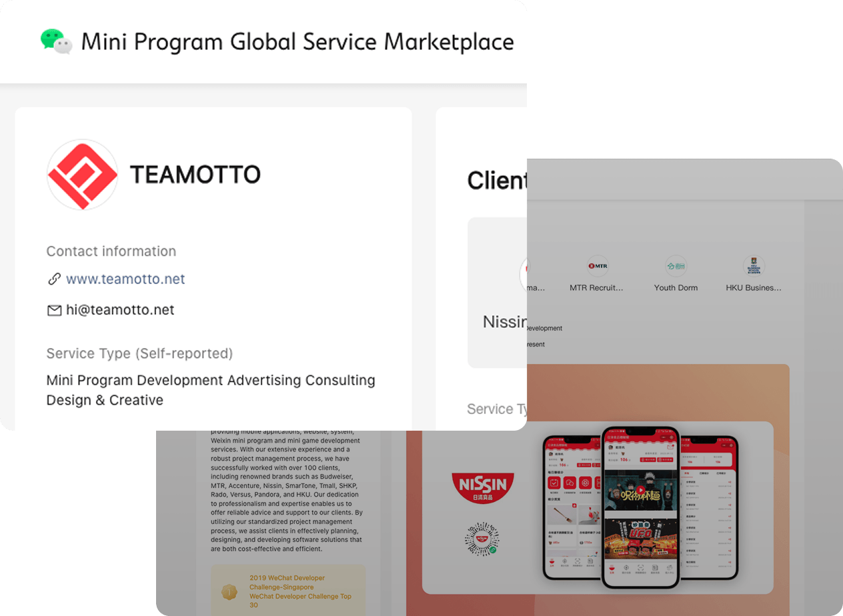Screen dimensions: 843x616
Task: Click the WeChat logo icon in header
Action: (x=56, y=41)
